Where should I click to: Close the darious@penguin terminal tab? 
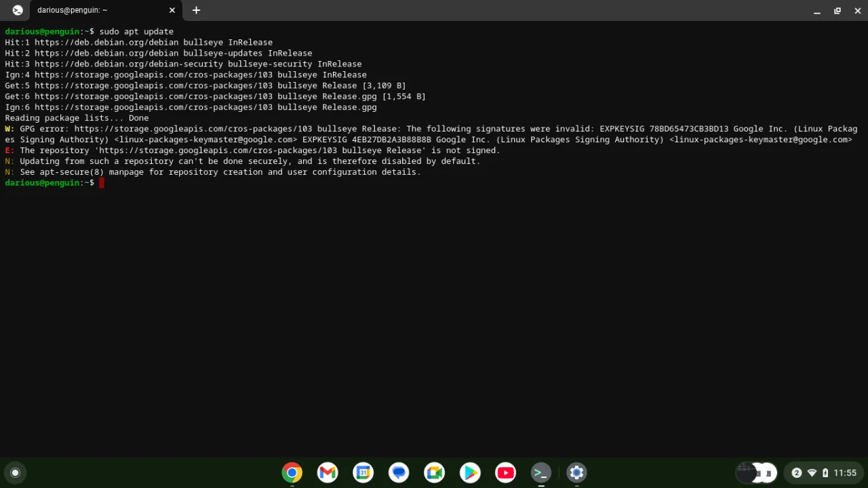172,10
